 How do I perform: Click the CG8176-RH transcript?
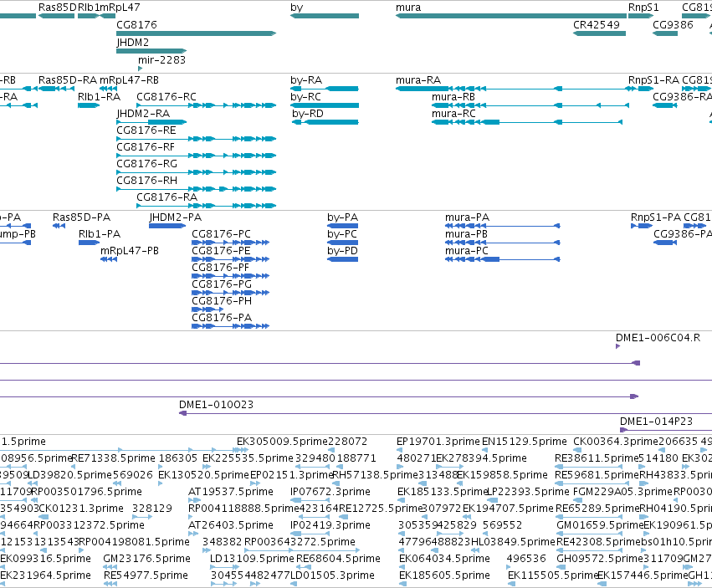click(196, 189)
